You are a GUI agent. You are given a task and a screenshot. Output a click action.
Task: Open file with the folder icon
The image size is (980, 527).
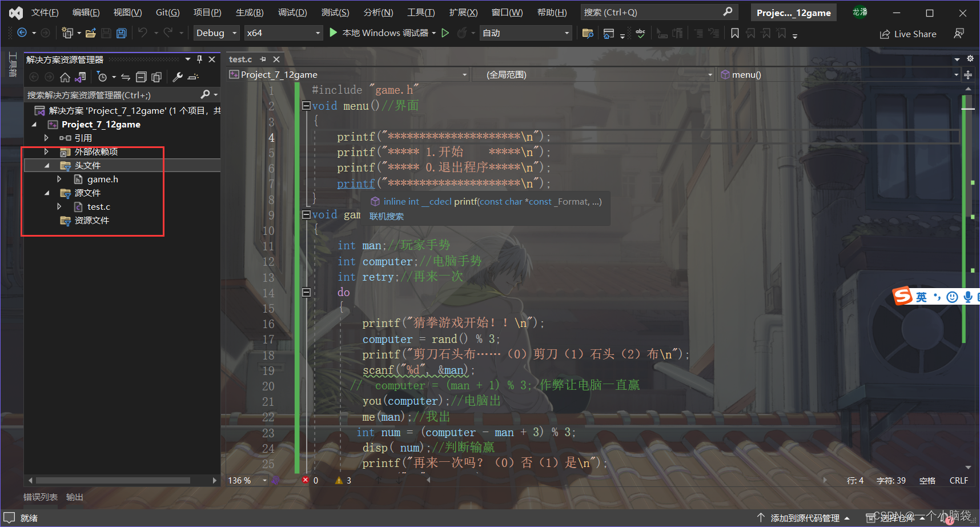click(x=90, y=33)
